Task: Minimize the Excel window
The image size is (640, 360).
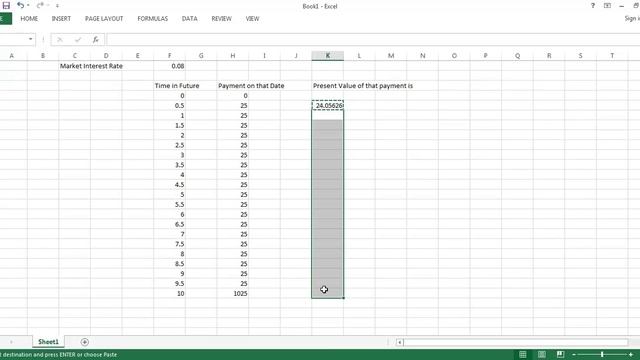Action: pos(622,6)
